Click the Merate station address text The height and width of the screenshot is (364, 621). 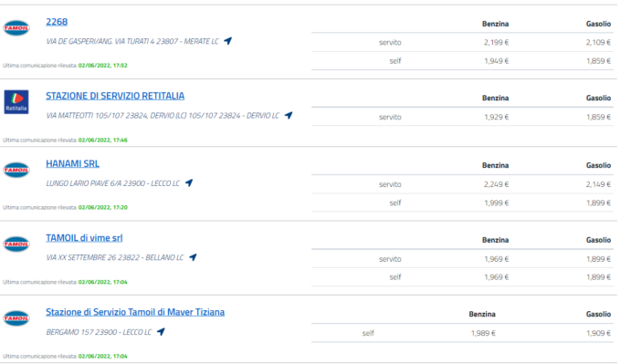click(x=132, y=41)
